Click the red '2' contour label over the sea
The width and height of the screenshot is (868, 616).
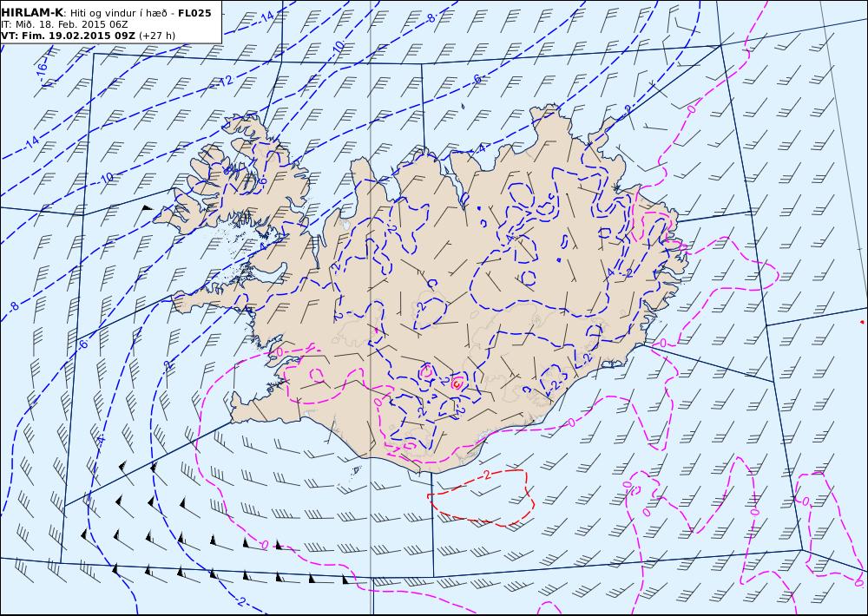tap(487, 475)
